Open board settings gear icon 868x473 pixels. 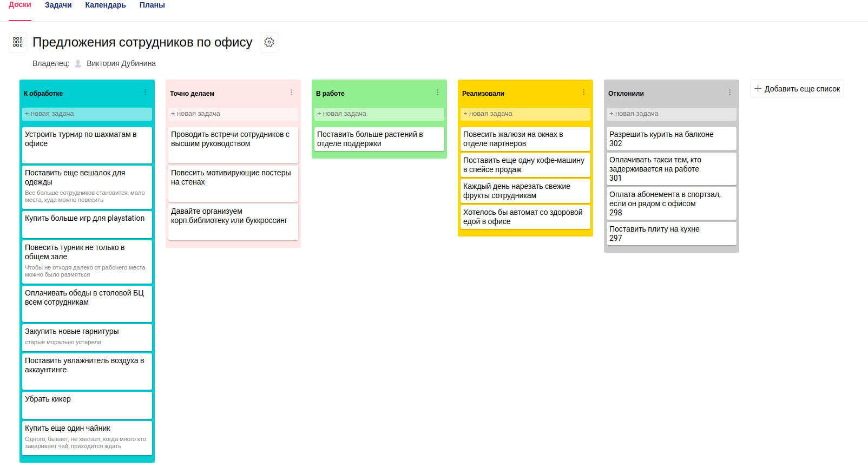click(269, 42)
